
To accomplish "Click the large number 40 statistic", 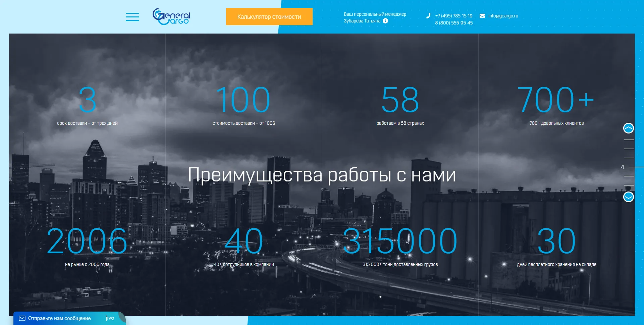I will tap(244, 241).
